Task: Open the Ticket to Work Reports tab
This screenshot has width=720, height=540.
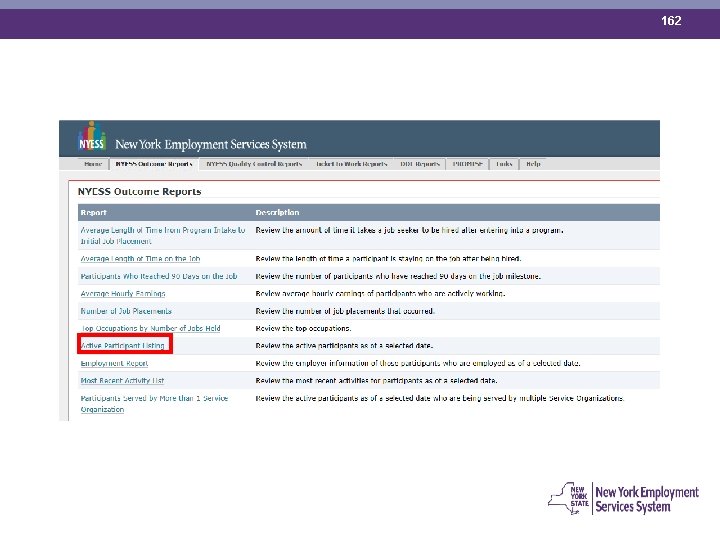Action: point(352,164)
